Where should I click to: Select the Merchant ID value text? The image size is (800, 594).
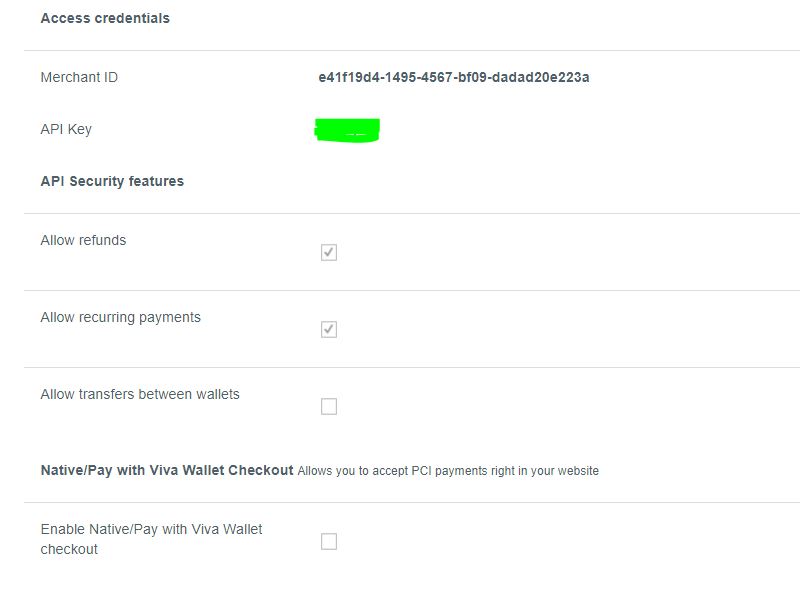click(x=453, y=76)
